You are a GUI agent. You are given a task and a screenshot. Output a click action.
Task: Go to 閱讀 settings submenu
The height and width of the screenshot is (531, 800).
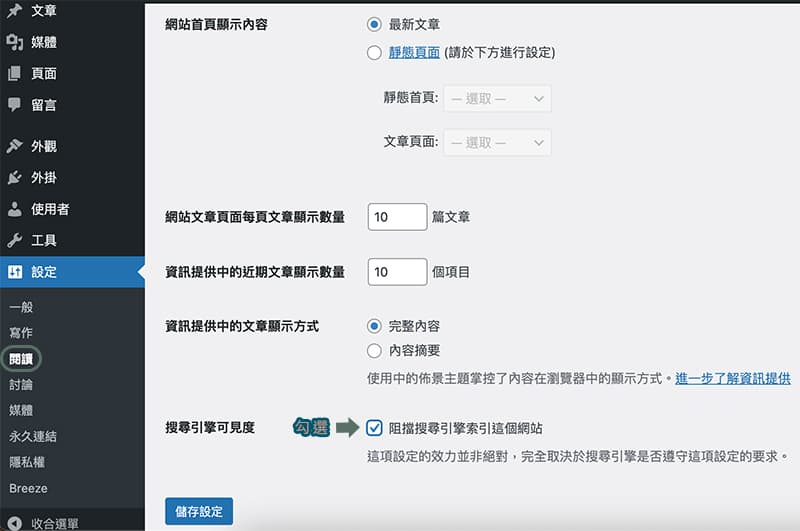21,359
